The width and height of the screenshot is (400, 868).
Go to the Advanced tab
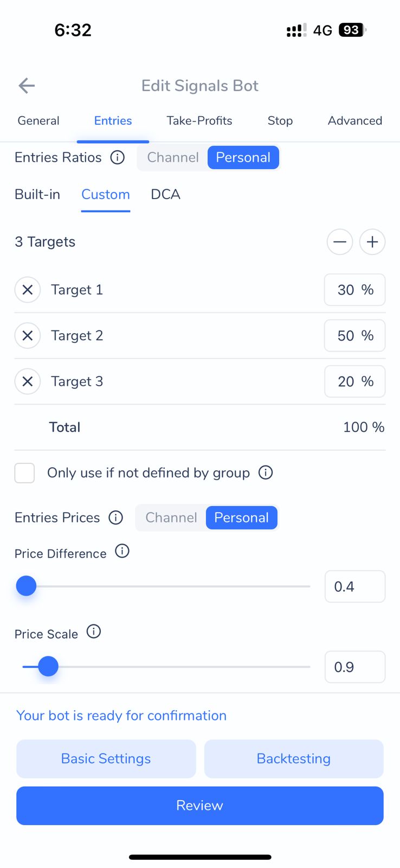355,120
